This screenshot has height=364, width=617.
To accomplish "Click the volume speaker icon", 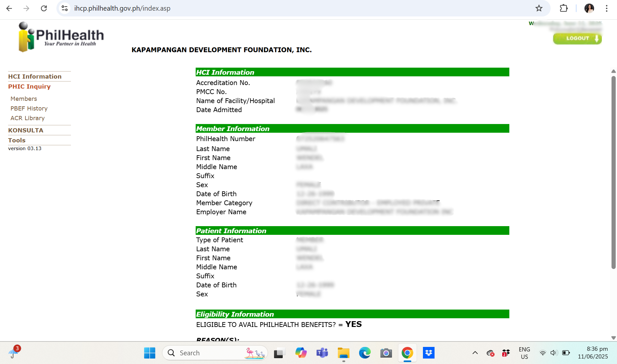I will coord(554,353).
